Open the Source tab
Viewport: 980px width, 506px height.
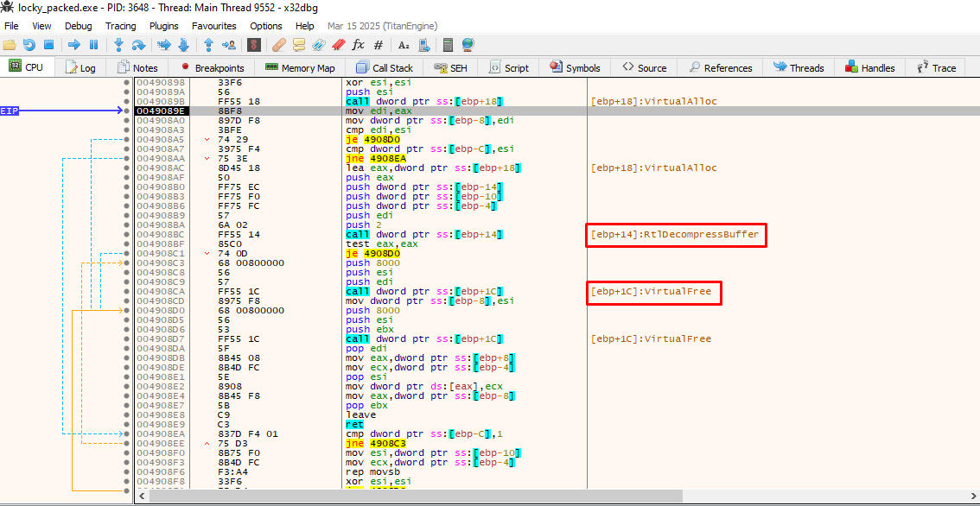[645, 68]
